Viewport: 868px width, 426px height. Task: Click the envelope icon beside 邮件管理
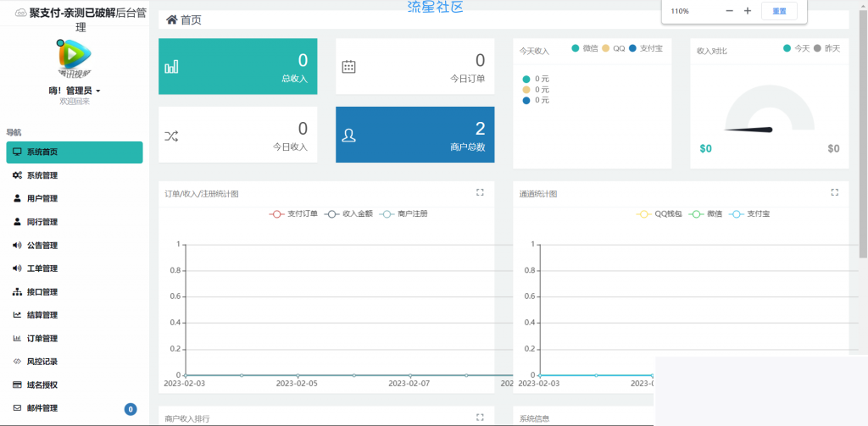click(x=17, y=408)
